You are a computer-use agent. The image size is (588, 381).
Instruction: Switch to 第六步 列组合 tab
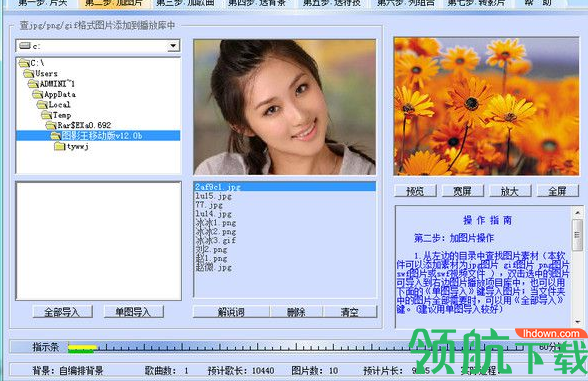[405, 3]
